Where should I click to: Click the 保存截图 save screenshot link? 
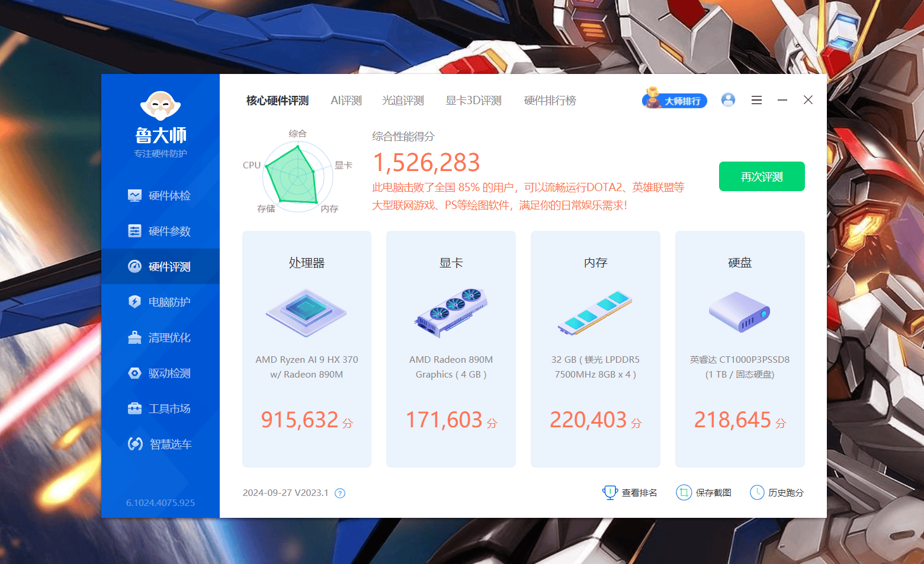(x=704, y=492)
